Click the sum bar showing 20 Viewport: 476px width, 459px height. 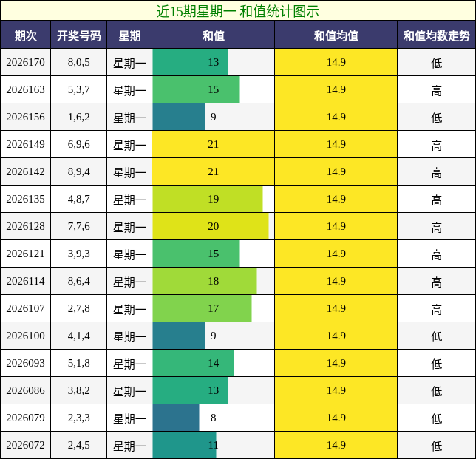point(211,226)
